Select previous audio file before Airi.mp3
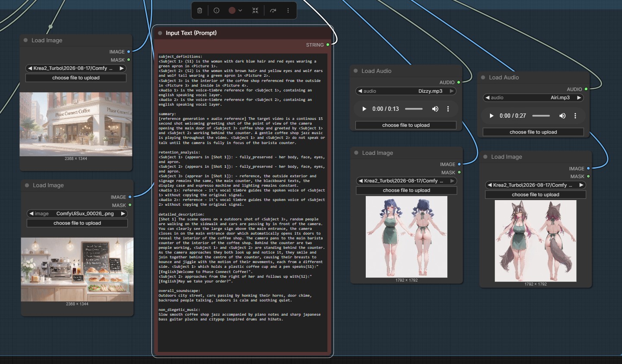622x364 pixels. 487,97
